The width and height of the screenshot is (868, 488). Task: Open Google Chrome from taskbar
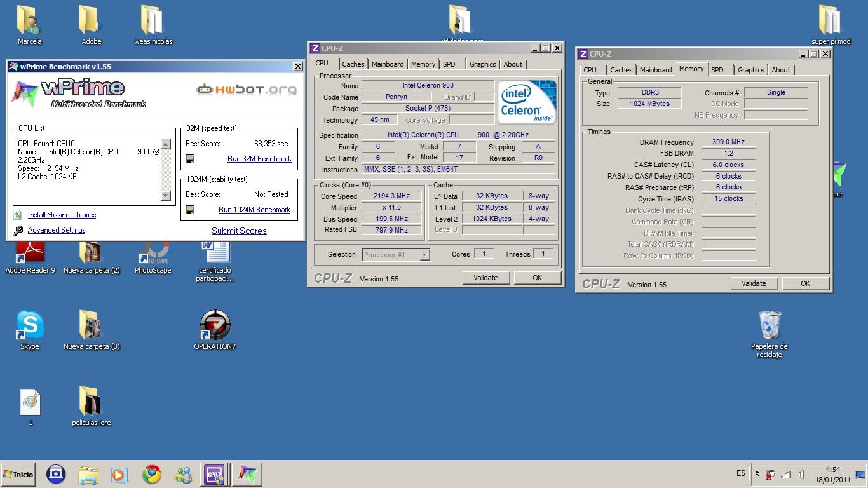151,474
